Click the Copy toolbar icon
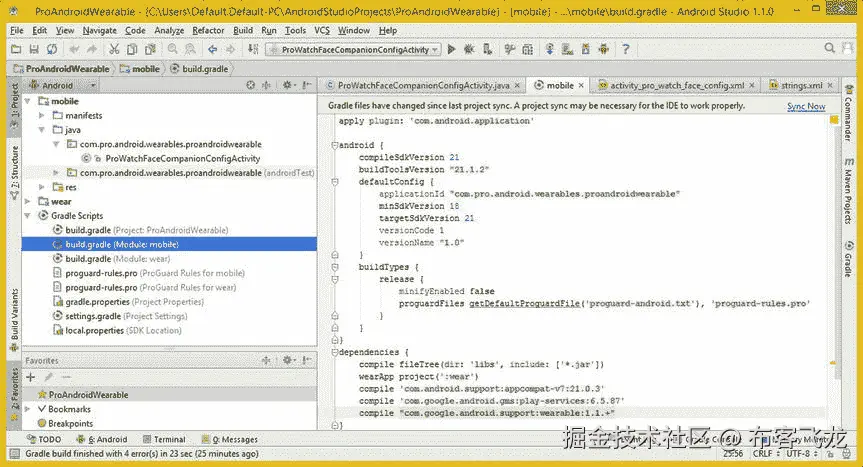The height and width of the screenshot is (467, 863). [132, 50]
